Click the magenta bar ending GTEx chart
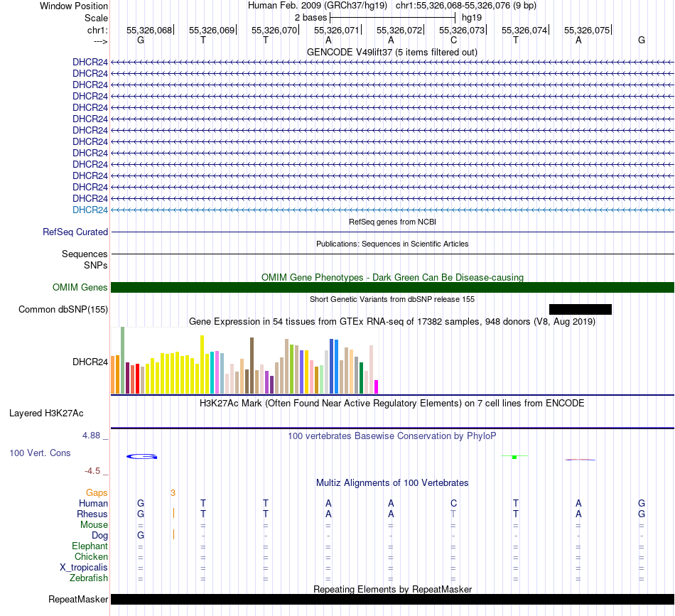This screenshot has height=616, width=675. pos(377,387)
